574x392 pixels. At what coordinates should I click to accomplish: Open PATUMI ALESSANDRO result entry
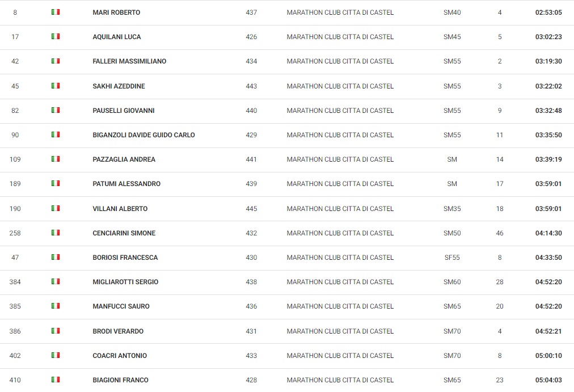(x=126, y=184)
